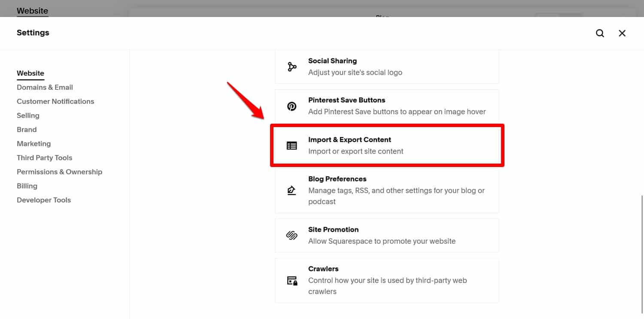The width and height of the screenshot is (644, 319).
Task: Click 'Control how your site is used' text
Action: pos(387,286)
